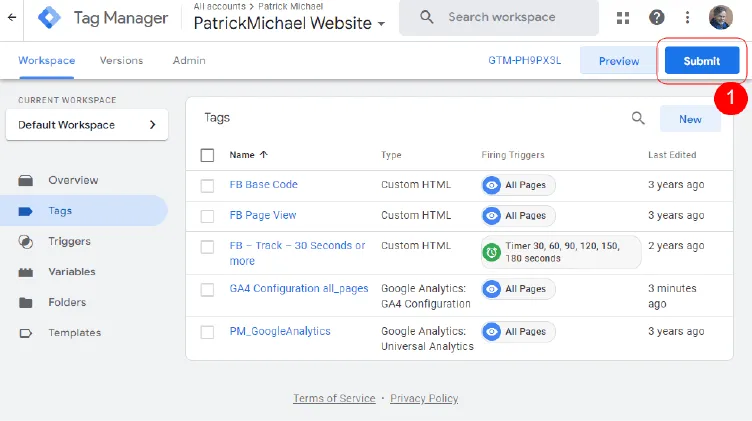The width and height of the screenshot is (752, 421).
Task: Open FB – Track – 30 Seconds or more tag
Action: point(297,253)
